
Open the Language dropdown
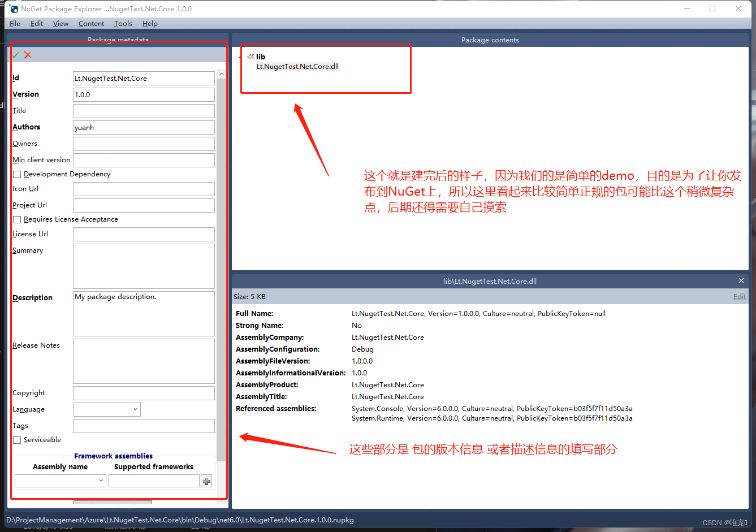(107, 409)
